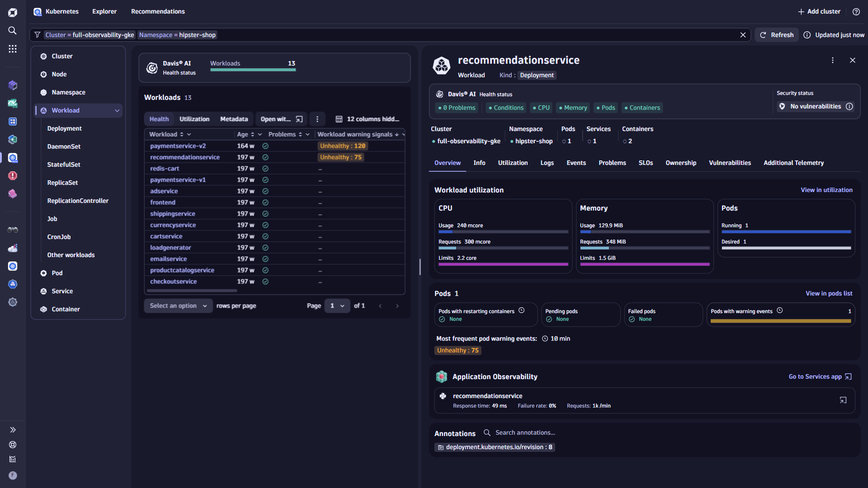This screenshot has height=488, width=868.
Task: Click the table horizontal scrollbar
Action: 192,291
